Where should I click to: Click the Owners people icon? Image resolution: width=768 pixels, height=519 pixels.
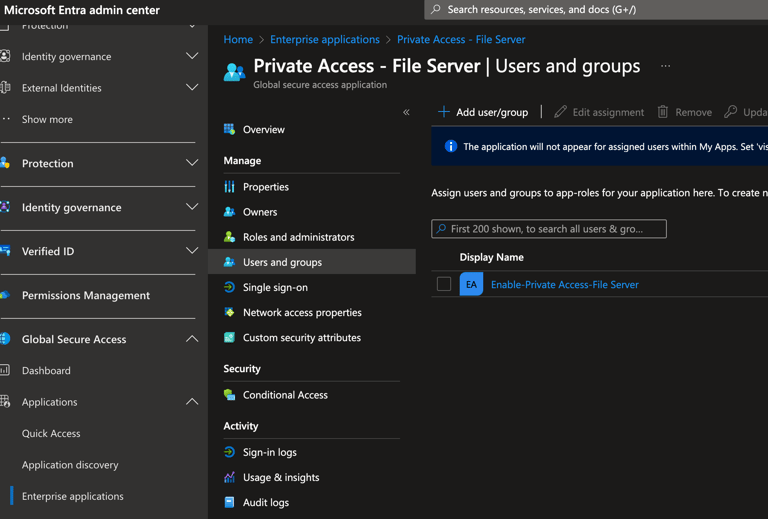(229, 212)
